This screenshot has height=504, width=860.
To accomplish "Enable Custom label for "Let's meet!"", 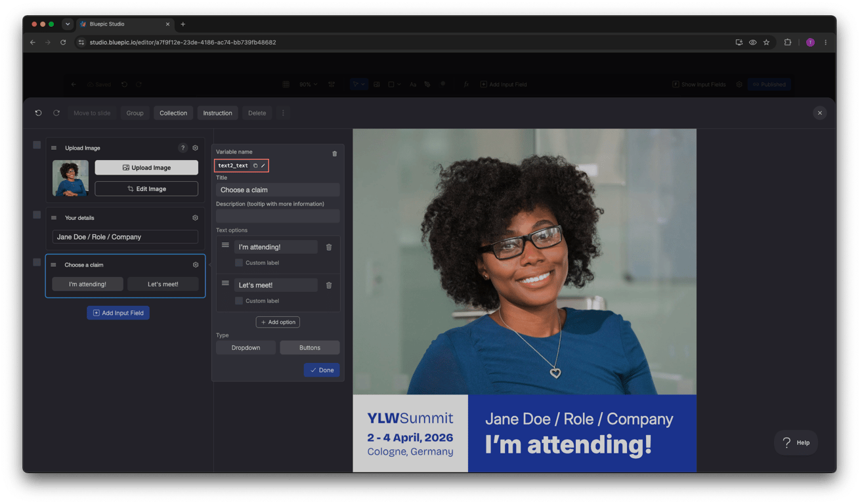I will [239, 301].
